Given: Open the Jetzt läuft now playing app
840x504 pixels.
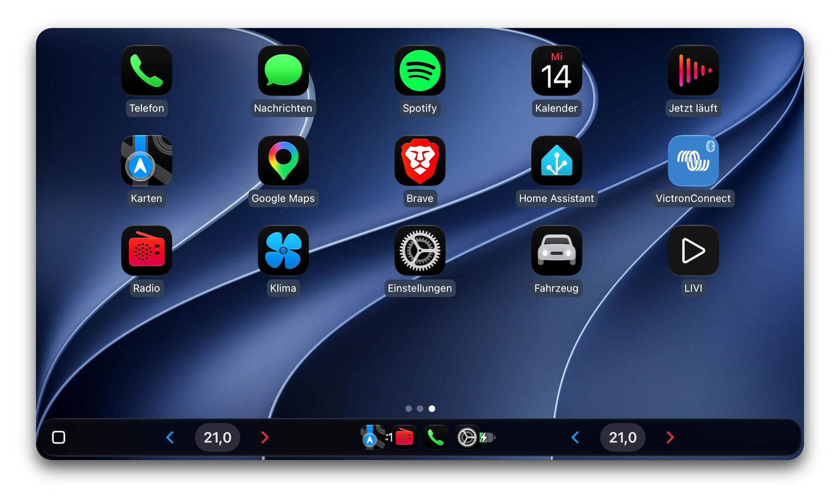Looking at the screenshot, I should pos(693,70).
